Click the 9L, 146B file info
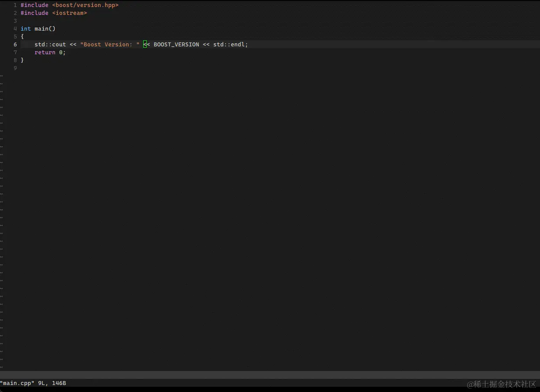Screen dimensions: 540x392 (x=52, y=383)
